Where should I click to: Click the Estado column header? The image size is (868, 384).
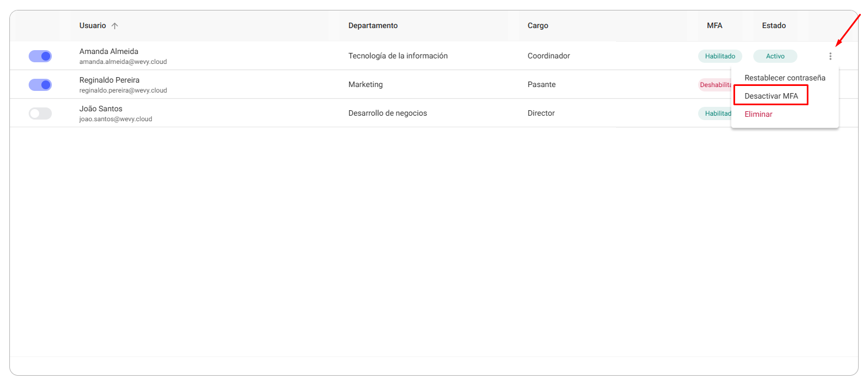774,26
